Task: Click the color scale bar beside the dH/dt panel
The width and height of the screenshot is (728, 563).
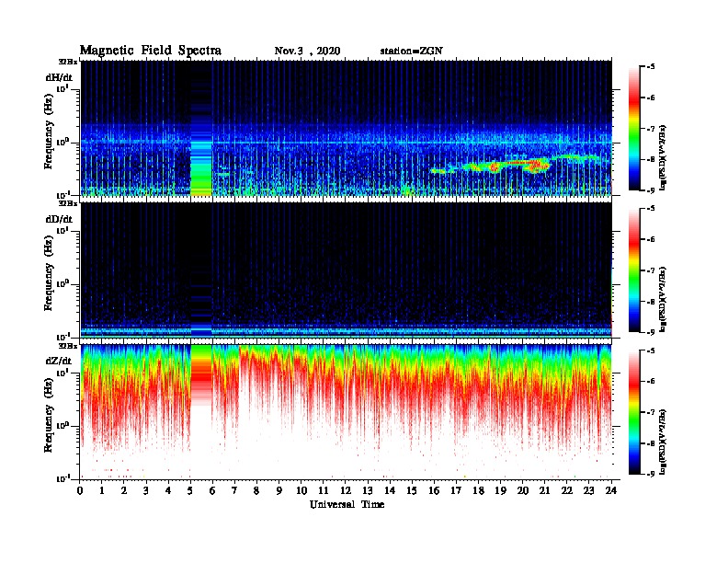Action: (x=634, y=128)
